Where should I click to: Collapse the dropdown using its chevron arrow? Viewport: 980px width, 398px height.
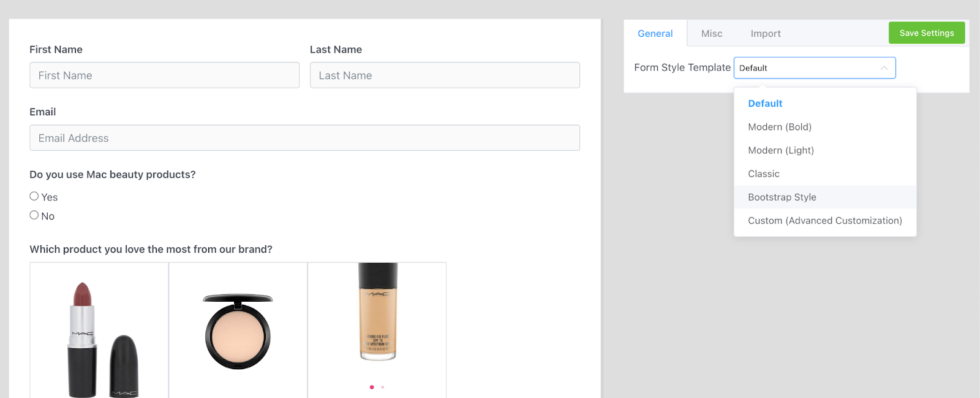pyautogui.click(x=884, y=68)
